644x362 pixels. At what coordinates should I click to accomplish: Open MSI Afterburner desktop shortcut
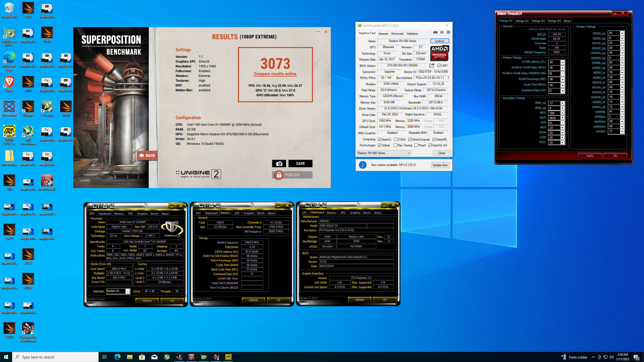[x=28, y=135]
